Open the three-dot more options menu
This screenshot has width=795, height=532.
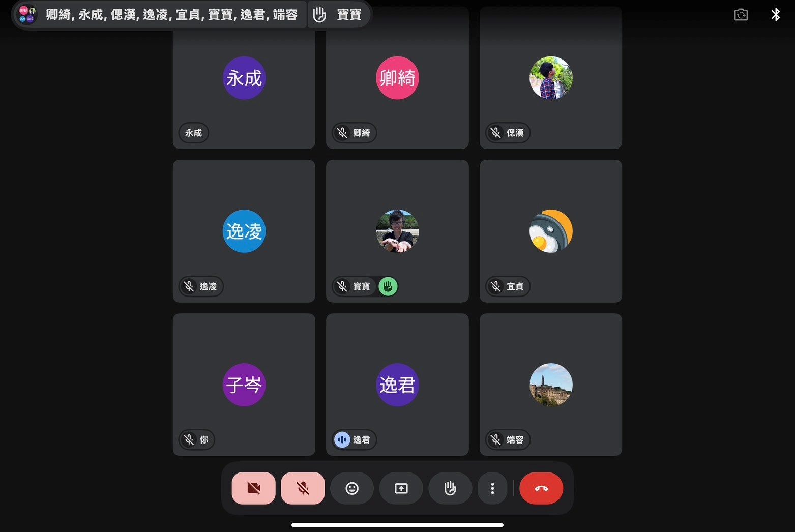(492, 488)
